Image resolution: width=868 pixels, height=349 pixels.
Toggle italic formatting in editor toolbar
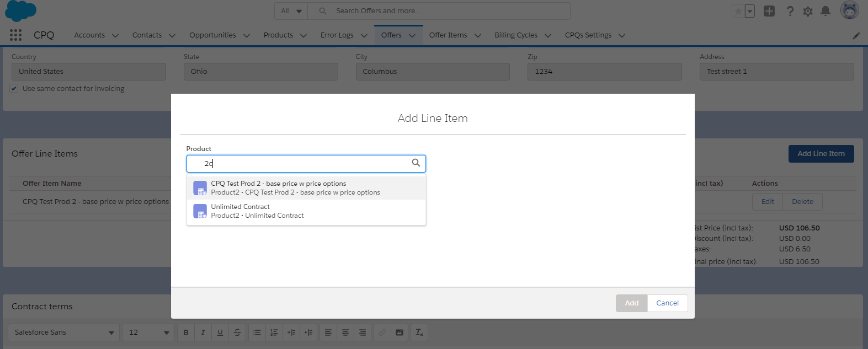(x=203, y=332)
